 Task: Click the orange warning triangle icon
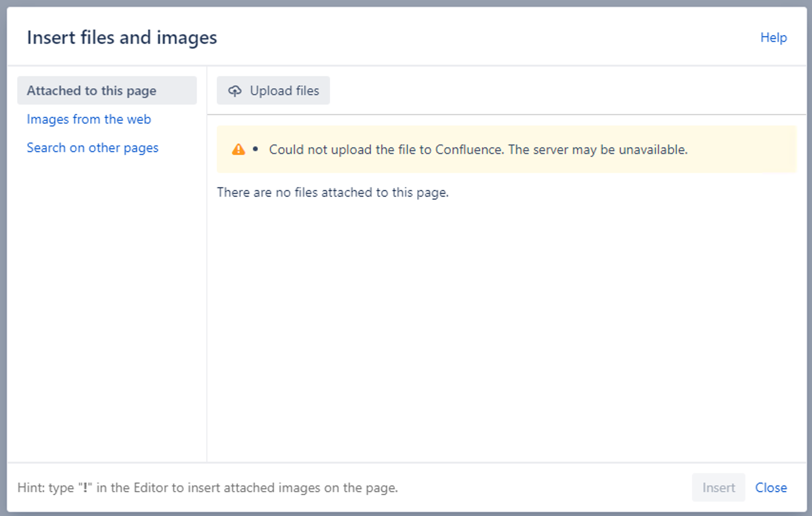pos(238,150)
